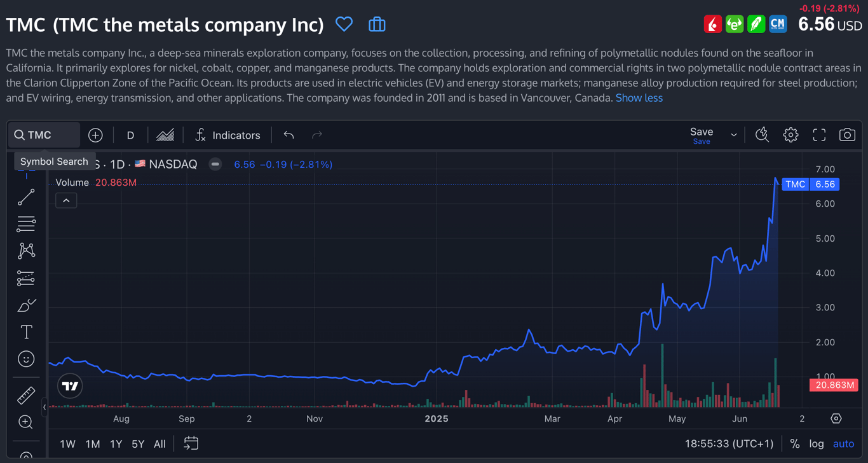The image size is (868, 463).
Task: Open the Indicators panel
Action: 227,135
